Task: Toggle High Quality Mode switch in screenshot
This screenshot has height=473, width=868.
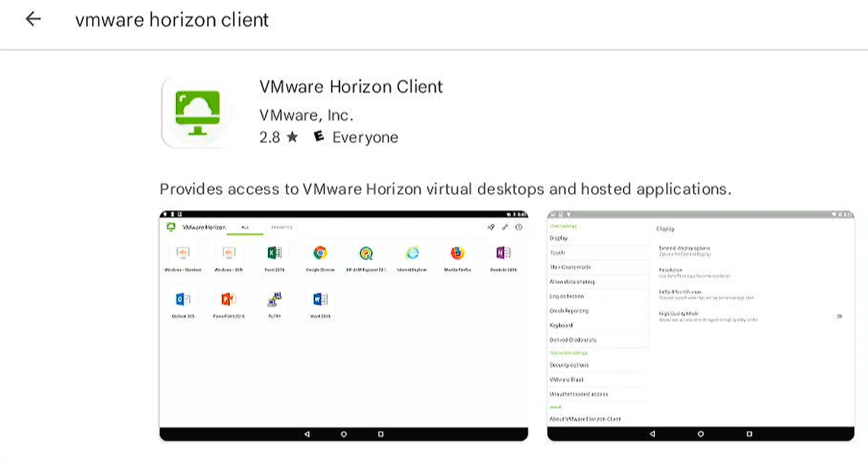Action: [839, 316]
